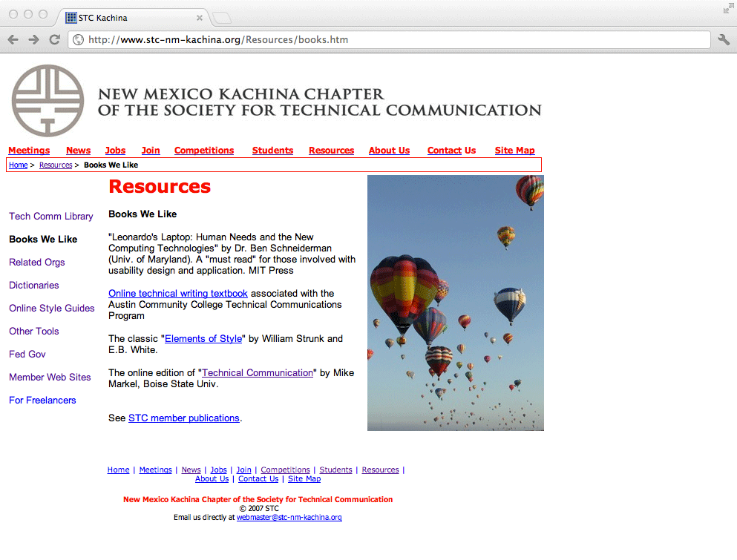Reload the page with the refresh icon
Screen dimensions: 737x560
click(x=54, y=40)
